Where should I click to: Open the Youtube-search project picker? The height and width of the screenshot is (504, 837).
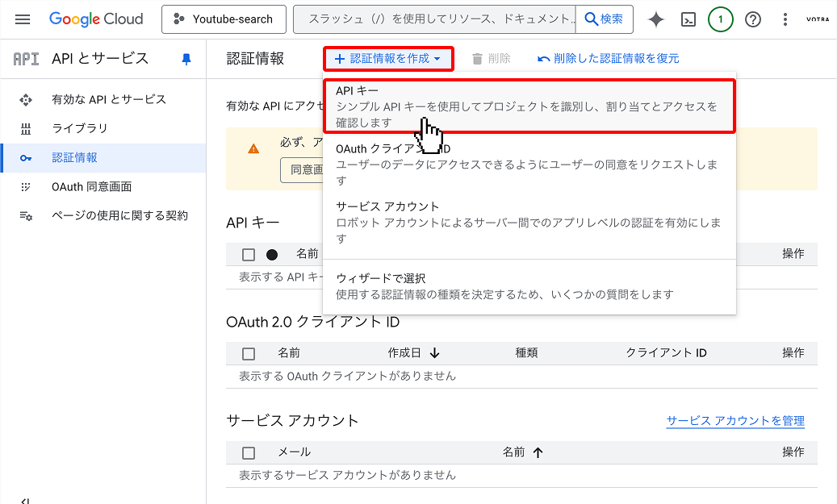[224, 19]
